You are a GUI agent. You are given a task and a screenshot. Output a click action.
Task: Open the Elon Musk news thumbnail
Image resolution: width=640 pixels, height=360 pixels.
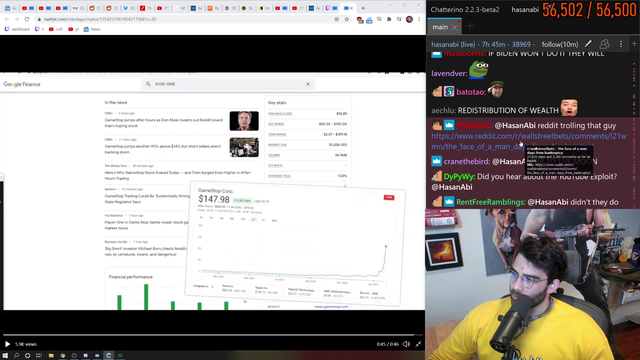(x=244, y=121)
